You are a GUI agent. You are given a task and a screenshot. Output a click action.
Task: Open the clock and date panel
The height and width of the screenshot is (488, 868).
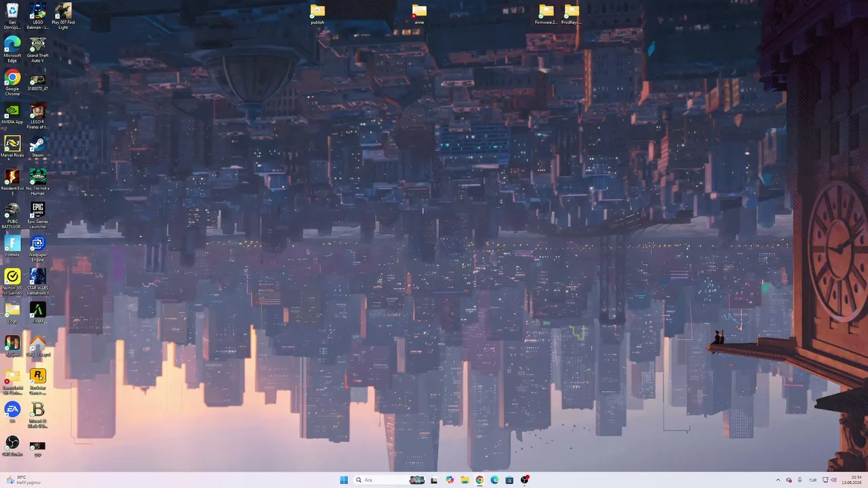852,480
